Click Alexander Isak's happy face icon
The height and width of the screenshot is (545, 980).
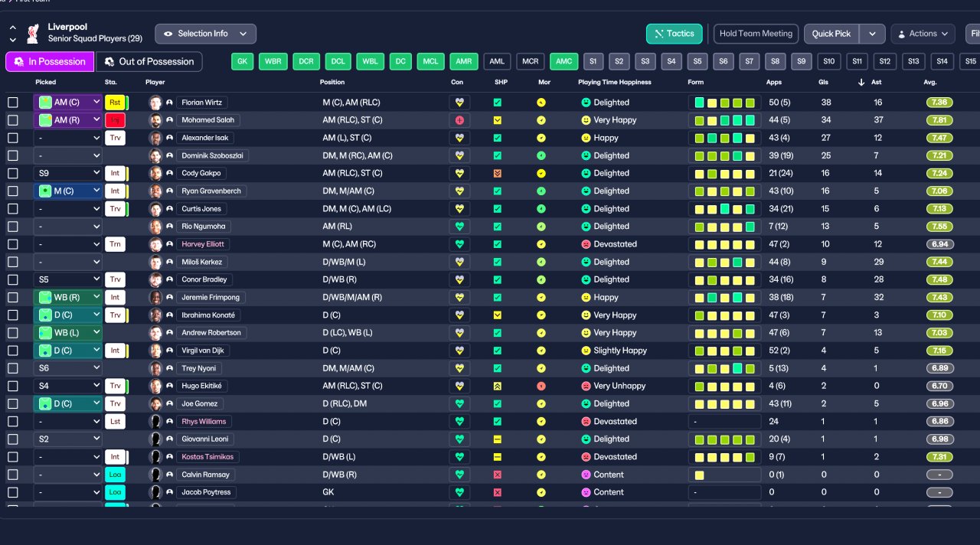pos(586,138)
